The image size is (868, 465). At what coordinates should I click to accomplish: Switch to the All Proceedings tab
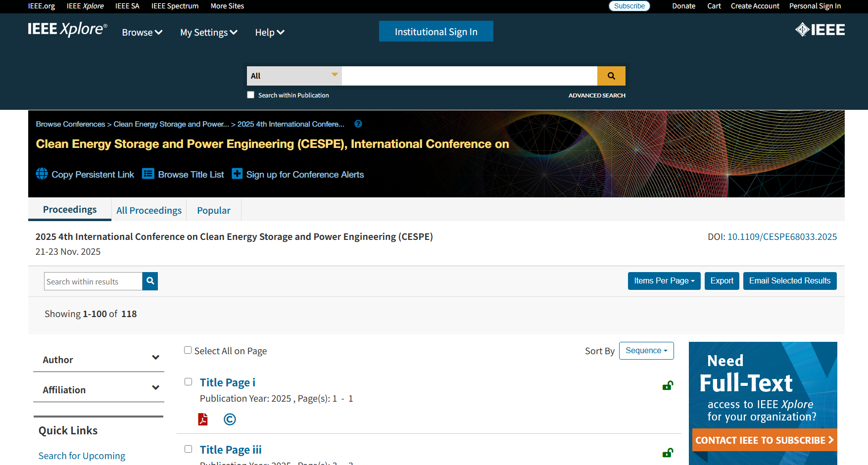(149, 210)
